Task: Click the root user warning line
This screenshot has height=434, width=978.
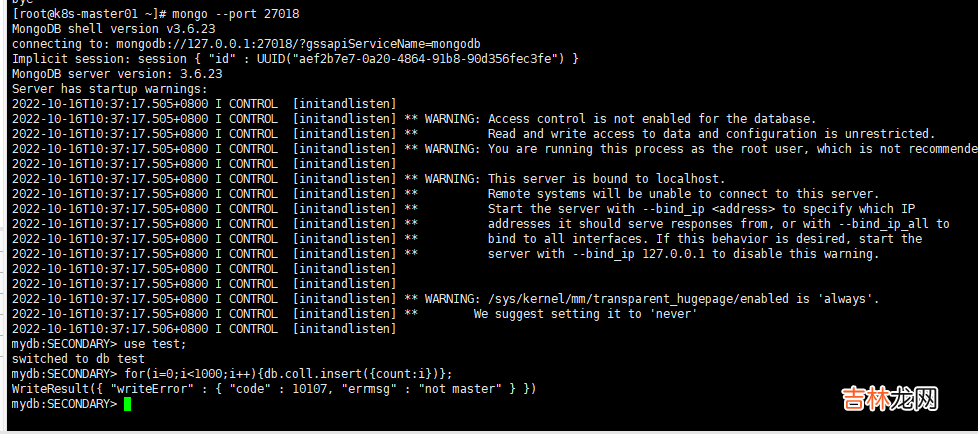Action: click(x=730, y=149)
